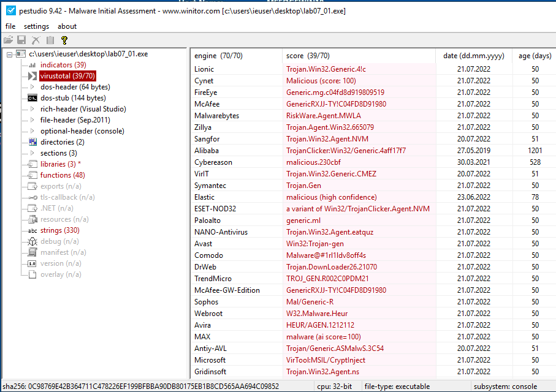Click the blank page icon beside overlay
556x392 pixels.
click(32, 274)
